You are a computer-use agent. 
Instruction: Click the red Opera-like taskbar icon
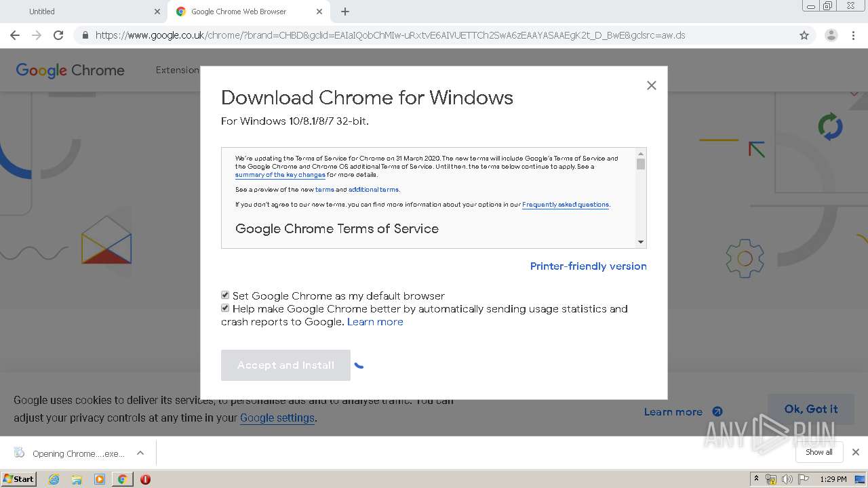[145, 479]
